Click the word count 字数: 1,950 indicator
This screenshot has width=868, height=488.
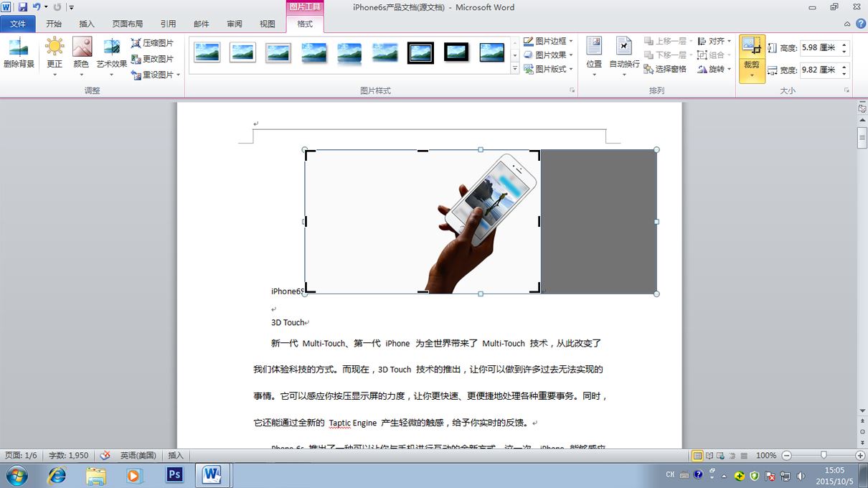69,456
